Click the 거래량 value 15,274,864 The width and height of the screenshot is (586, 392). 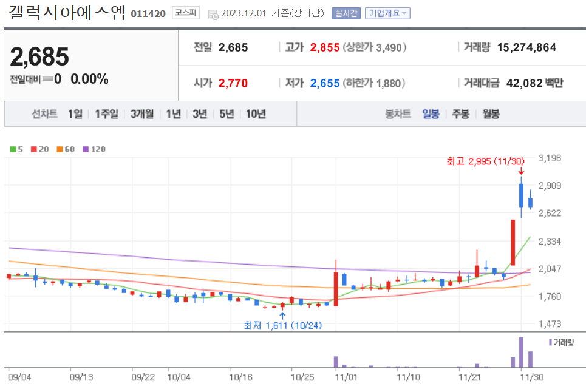(x=526, y=47)
